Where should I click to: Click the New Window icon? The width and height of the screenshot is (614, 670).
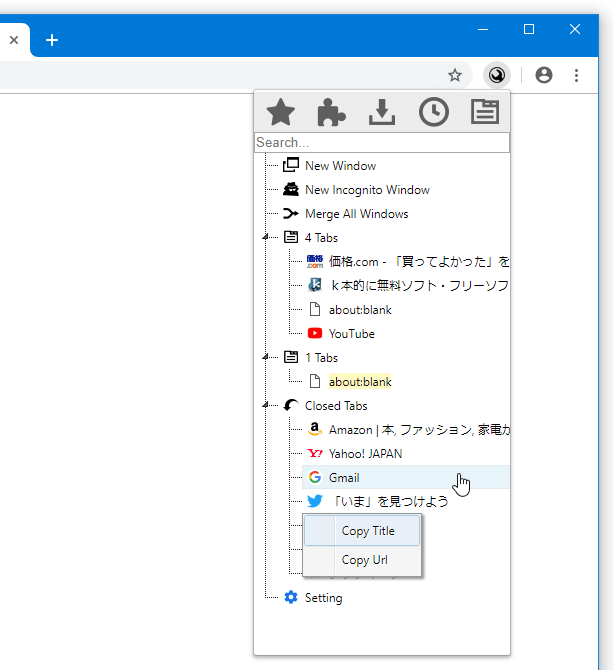click(x=291, y=165)
